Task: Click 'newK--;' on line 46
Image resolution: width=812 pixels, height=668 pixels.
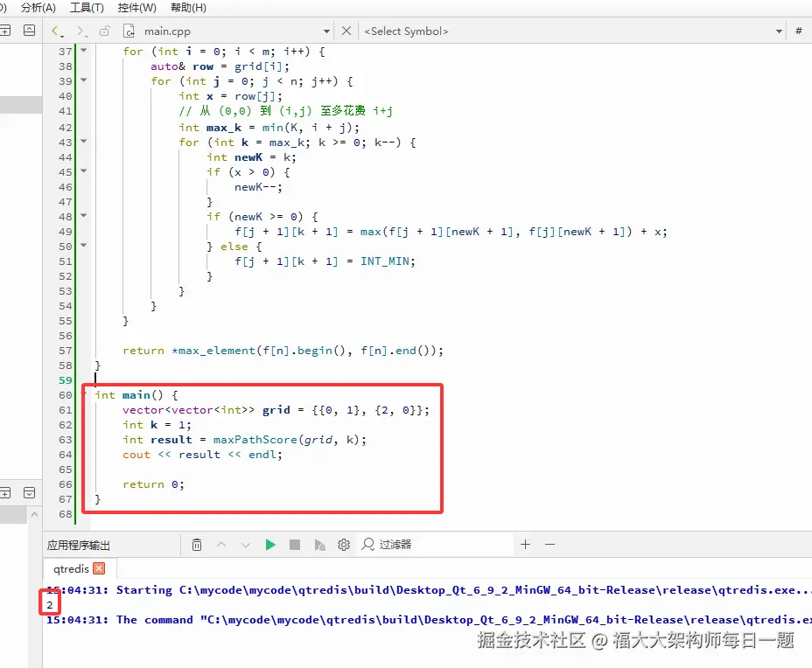Action: tap(258, 187)
